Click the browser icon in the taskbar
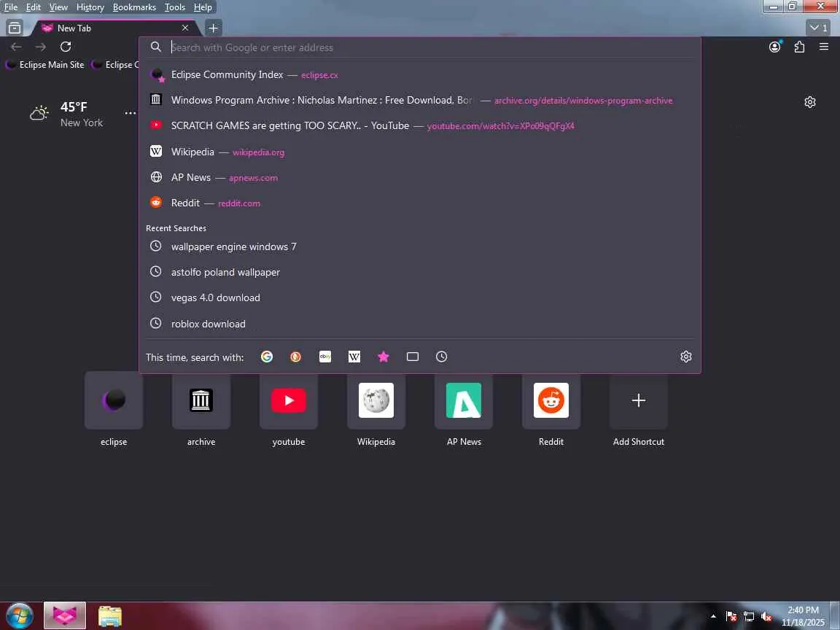This screenshot has height=630, width=840. click(x=65, y=616)
